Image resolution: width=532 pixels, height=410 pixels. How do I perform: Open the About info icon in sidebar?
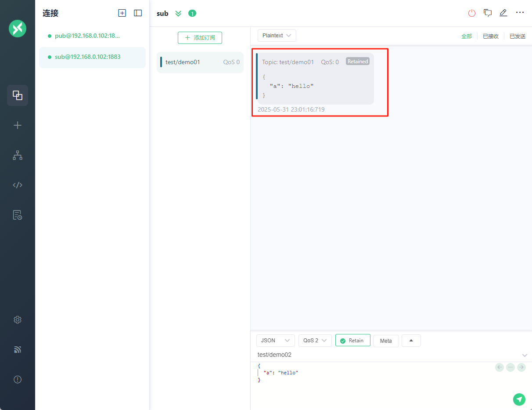pyautogui.click(x=18, y=380)
